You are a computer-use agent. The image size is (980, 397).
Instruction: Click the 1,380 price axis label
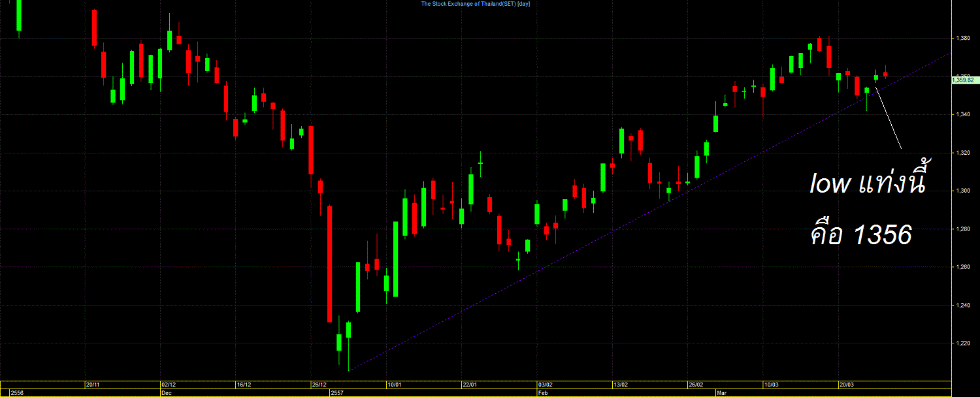point(962,39)
